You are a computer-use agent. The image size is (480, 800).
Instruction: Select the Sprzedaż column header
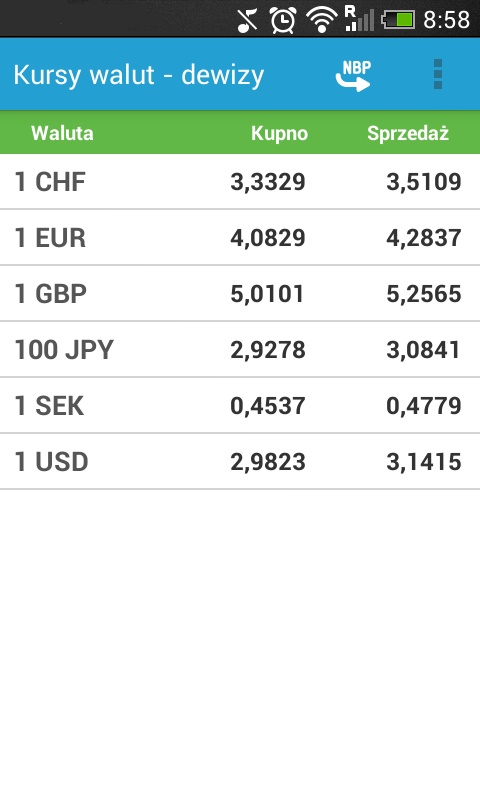pos(408,133)
